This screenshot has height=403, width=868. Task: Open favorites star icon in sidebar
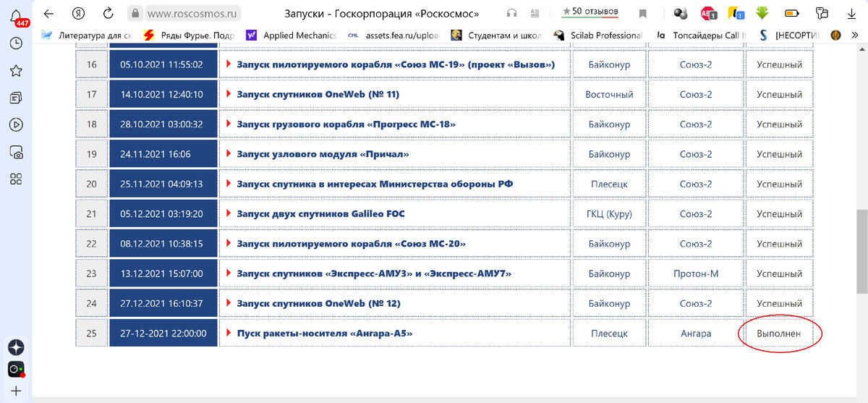point(16,70)
